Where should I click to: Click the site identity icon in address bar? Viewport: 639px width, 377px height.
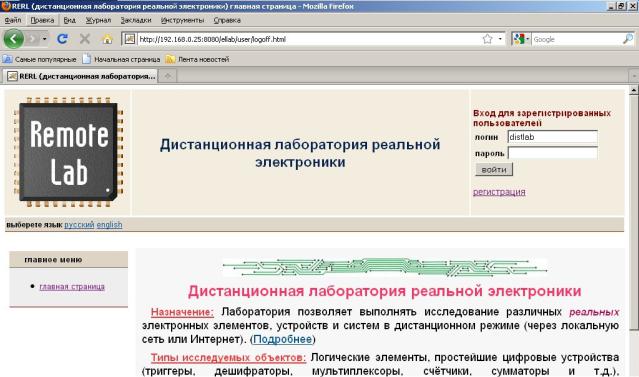129,39
